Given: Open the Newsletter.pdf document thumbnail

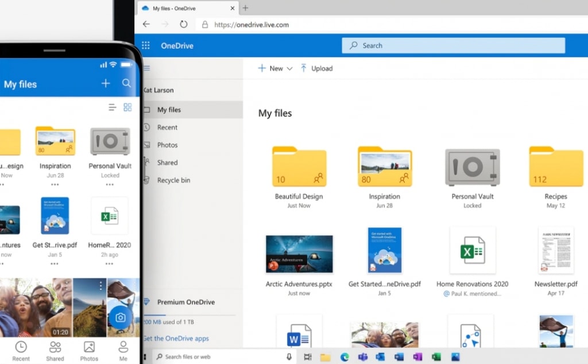Looking at the screenshot, I should (x=556, y=250).
